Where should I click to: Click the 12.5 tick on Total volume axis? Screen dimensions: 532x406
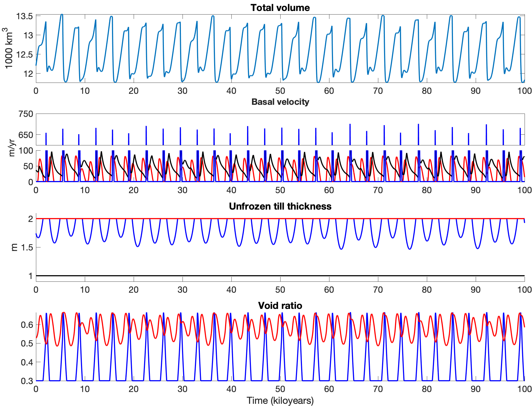pos(25,55)
